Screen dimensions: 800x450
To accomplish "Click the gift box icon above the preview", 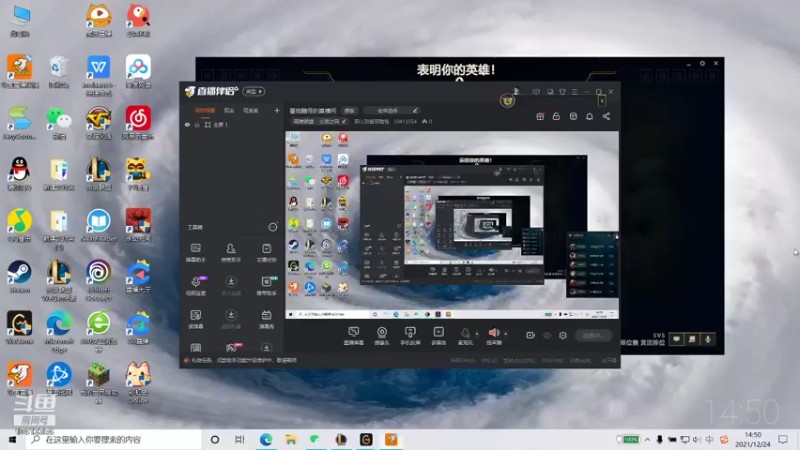I will pyautogui.click(x=540, y=116).
